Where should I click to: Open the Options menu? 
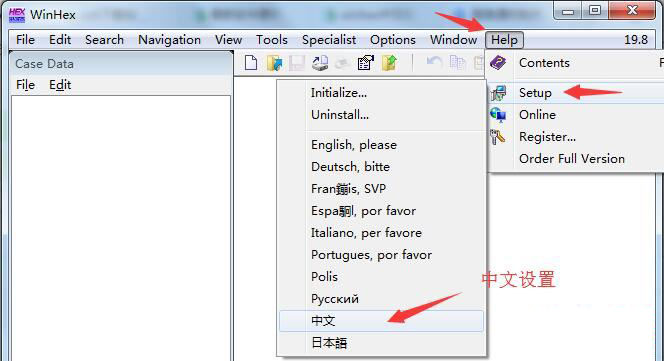coord(393,40)
